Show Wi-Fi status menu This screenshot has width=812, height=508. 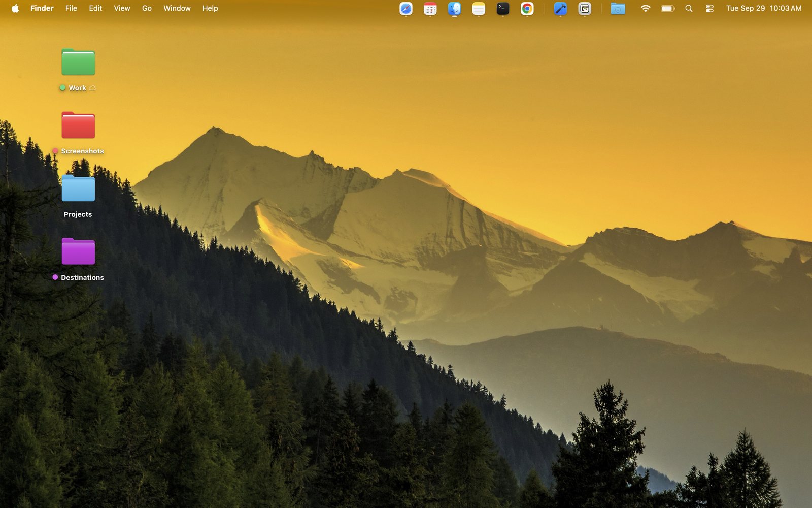(x=646, y=8)
